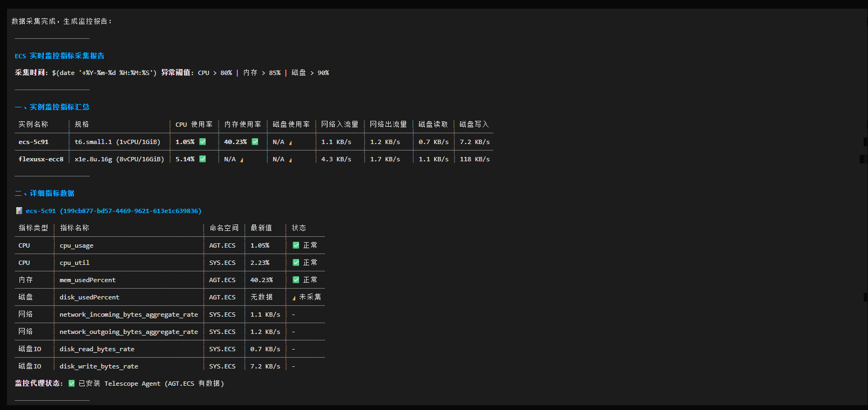Screen dimensions: 868x410
Task: Click the 规格 column header
Action: pos(82,125)
